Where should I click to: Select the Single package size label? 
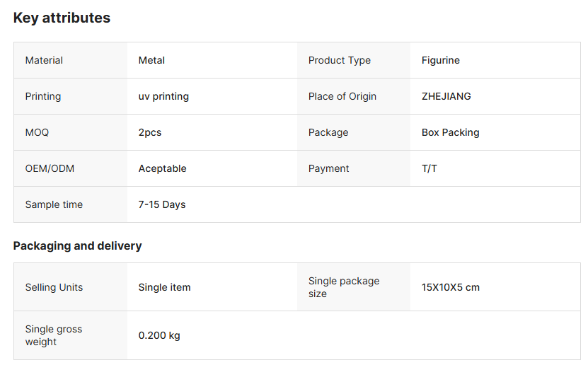click(x=343, y=287)
